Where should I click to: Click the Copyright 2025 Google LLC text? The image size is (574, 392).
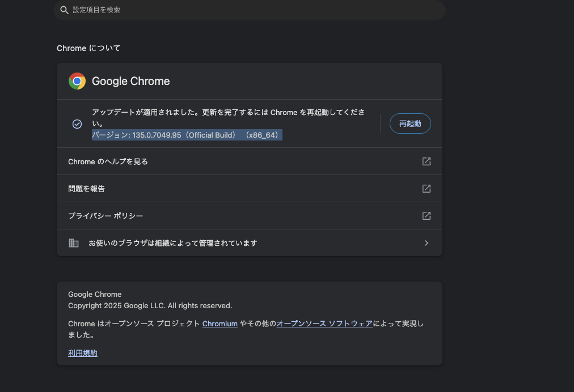(x=150, y=306)
